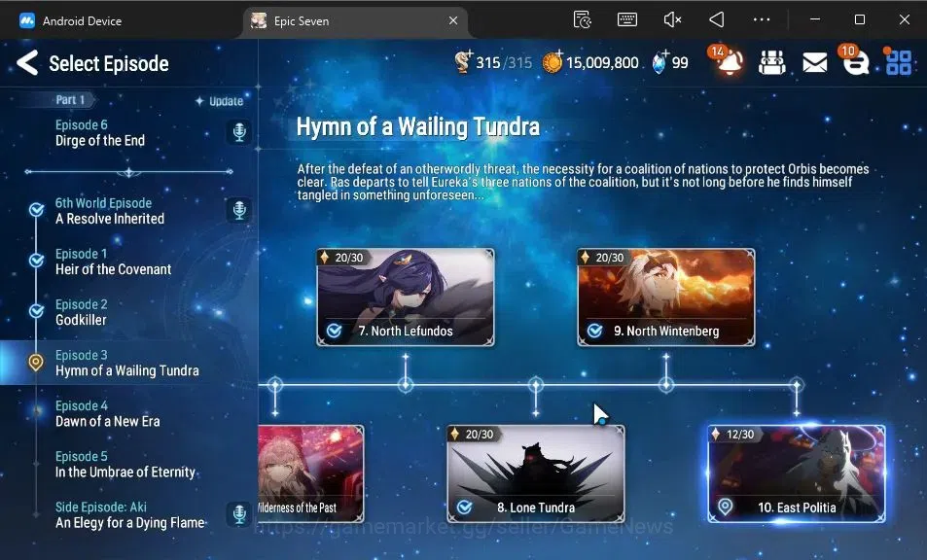The width and height of the screenshot is (927, 560).
Task: Close the Epic Seven tab
Action: click(x=453, y=20)
